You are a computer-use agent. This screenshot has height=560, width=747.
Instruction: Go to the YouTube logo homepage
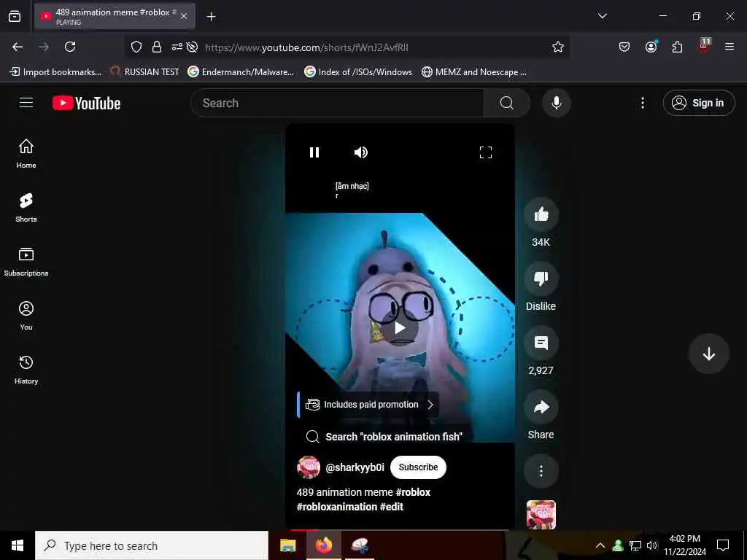[x=87, y=104]
